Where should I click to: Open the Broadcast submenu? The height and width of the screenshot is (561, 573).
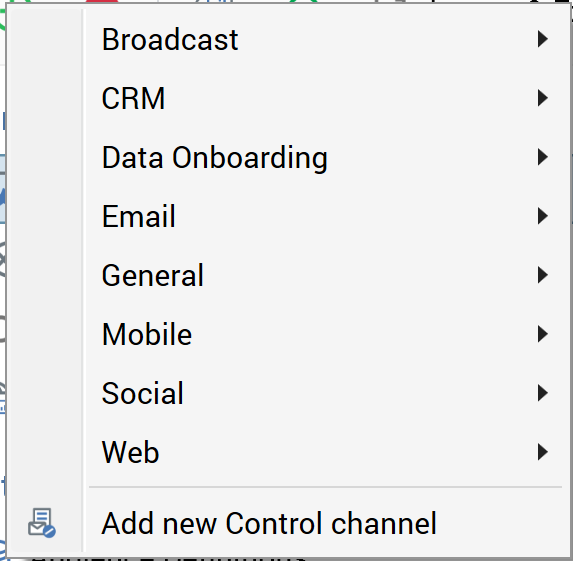325,39
